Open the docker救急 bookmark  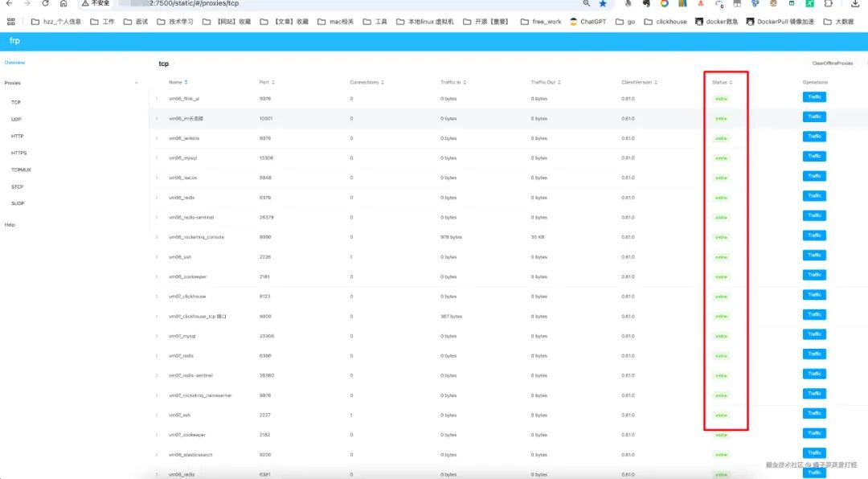coord(718,22)
